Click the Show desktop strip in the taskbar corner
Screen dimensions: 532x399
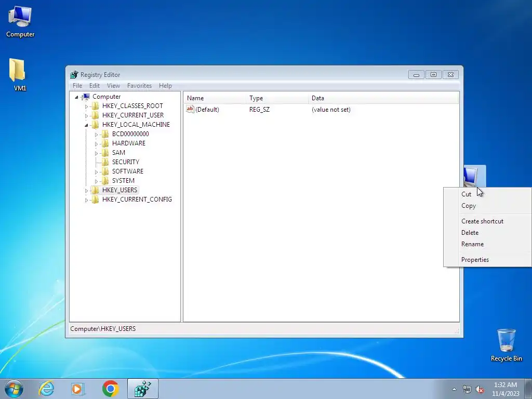click(x=528, y=389)
